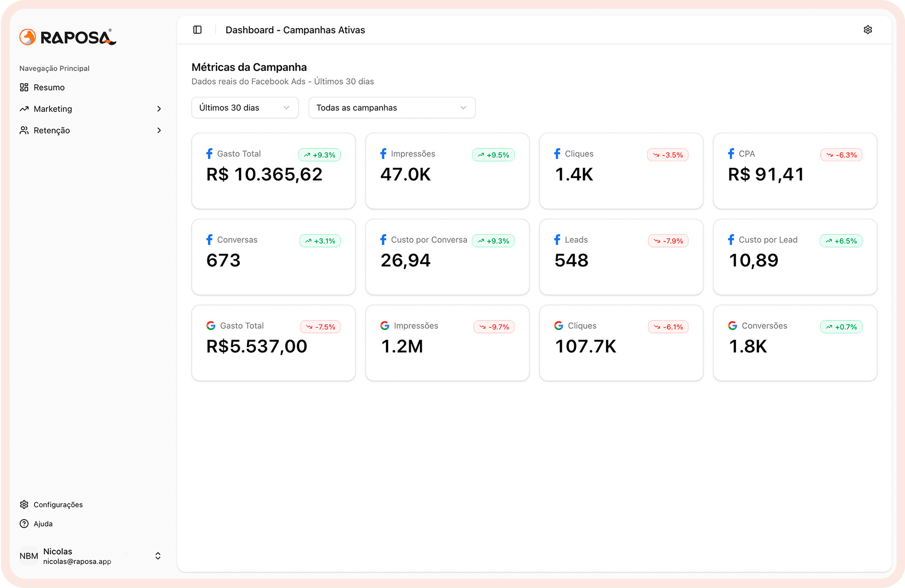Screen dimensions: 905x588
Task: Open Ajuda help link
Action: [x=43, y=524]
